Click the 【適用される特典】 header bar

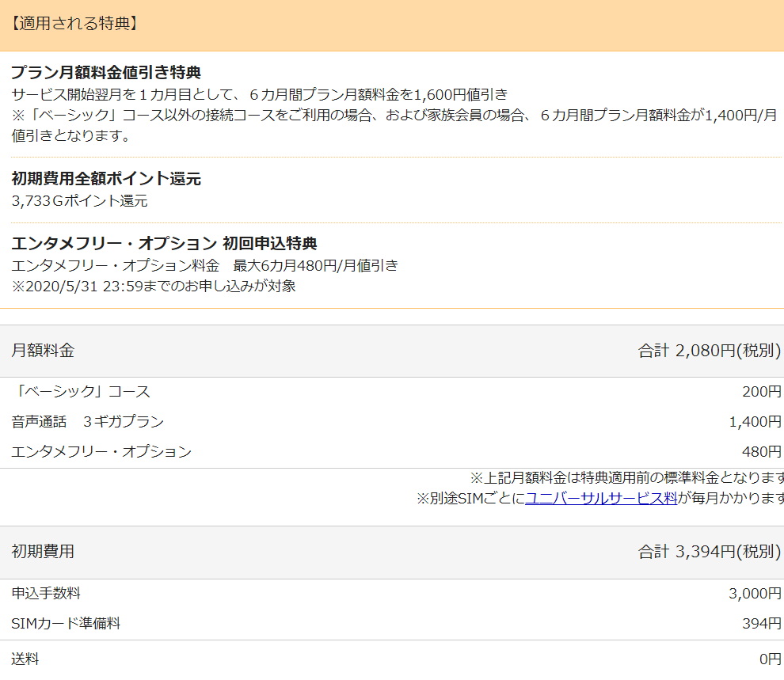pyautogui.click(x=392, y=25)
